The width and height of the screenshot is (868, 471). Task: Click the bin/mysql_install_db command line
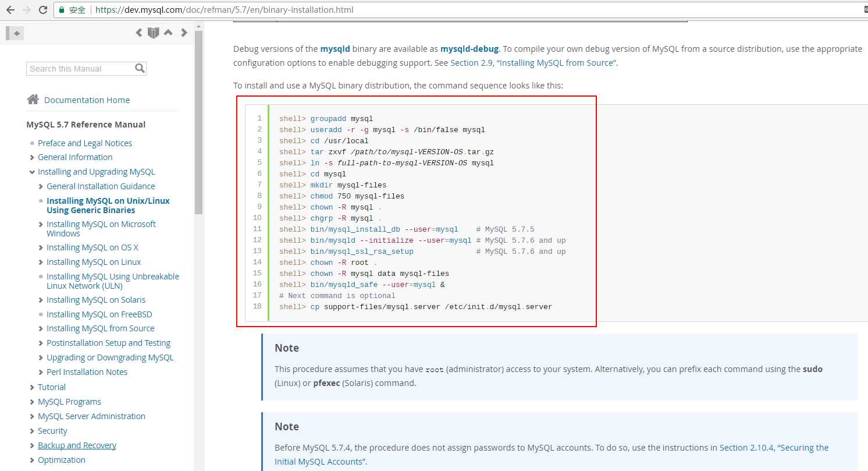point(407,229)
